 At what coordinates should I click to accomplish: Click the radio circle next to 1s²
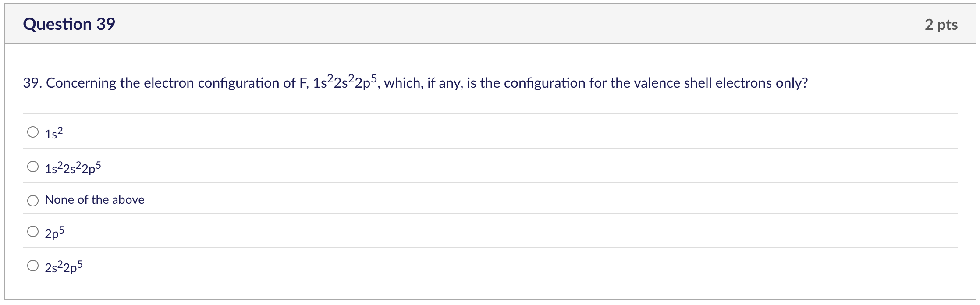click(32, 131)
